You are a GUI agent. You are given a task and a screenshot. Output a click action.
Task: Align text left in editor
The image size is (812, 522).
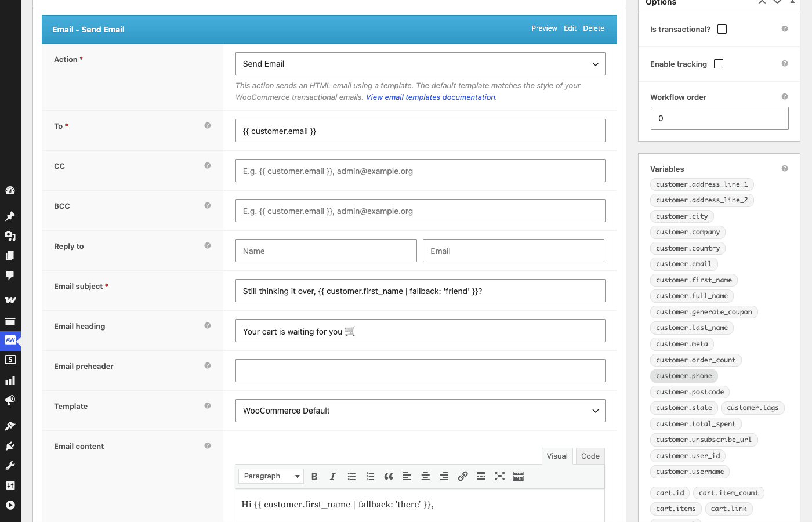(x=407, y=476)
